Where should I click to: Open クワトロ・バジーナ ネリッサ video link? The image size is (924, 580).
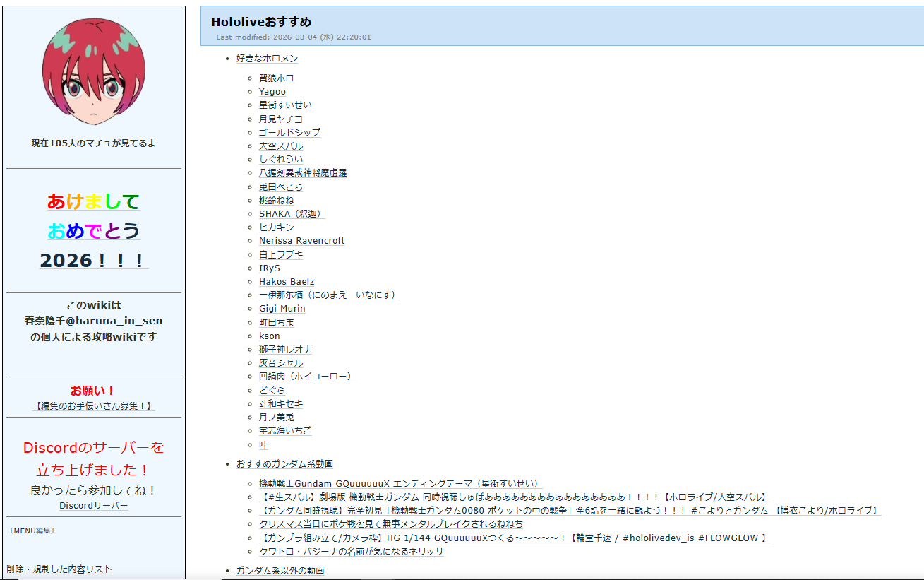(351, 552)
